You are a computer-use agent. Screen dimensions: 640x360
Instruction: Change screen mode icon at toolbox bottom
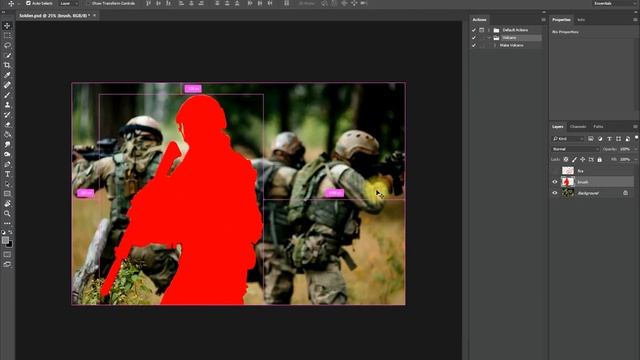coord(7,264)
